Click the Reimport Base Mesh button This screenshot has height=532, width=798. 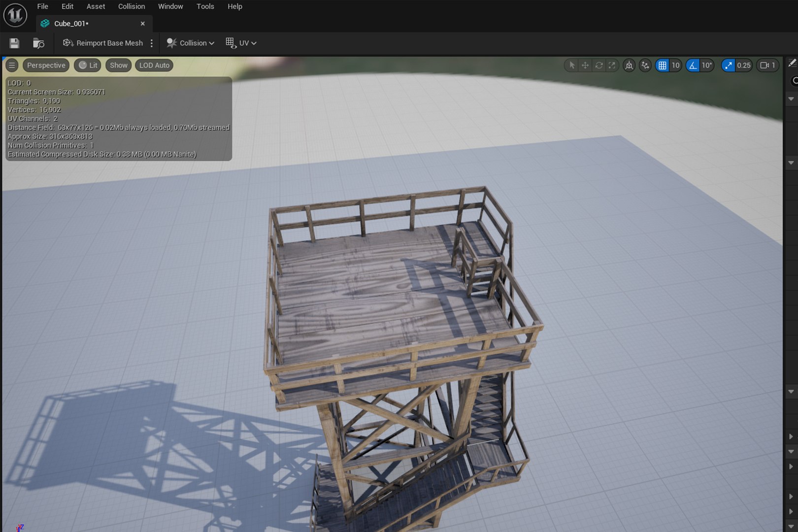point(102,43)
